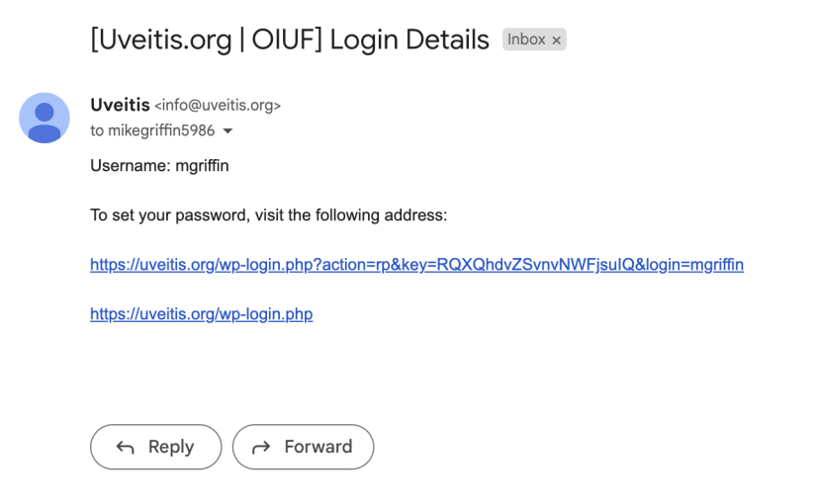Open the Inbox label chip
This screenshot has width=816, height=504.
(x=526, y=40)
